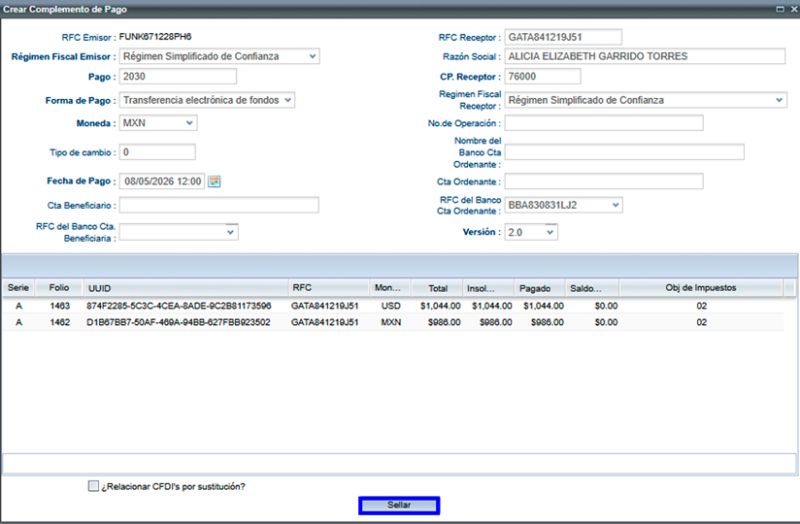Click Nombre del Banco Cta Ordenante field

click(x=624, y=152)
